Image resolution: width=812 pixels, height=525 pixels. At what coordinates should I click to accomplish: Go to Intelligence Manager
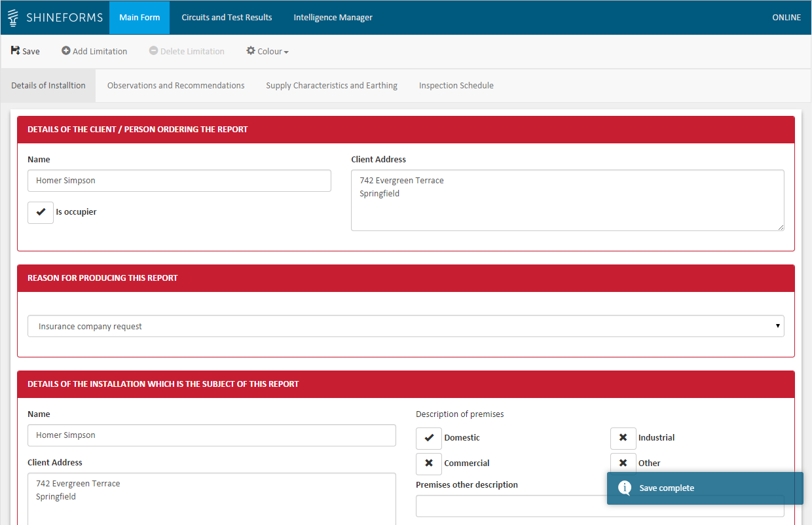[x=333, y=18]
